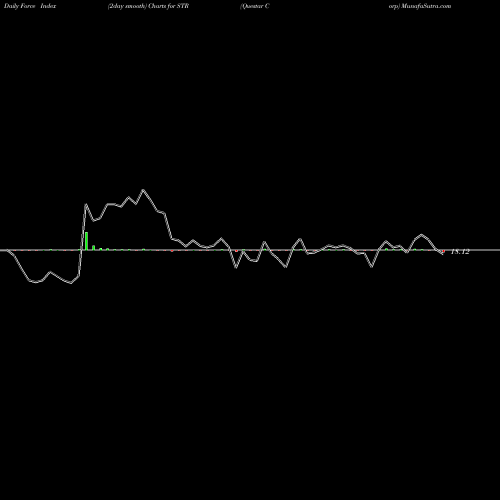Image resolution: width=500 pixels, height=500 pixels.
Task: Click the 'orp) MunafaSutra.com' label
Action: coord(420,6)
